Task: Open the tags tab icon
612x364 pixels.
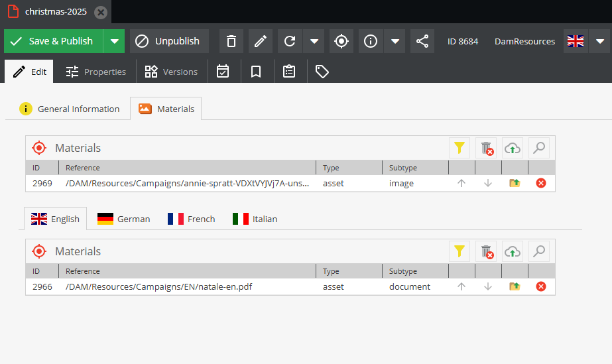Action: 322,72
